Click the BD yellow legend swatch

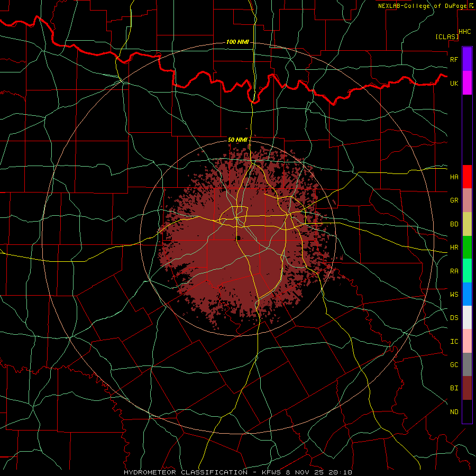(467, 224)
